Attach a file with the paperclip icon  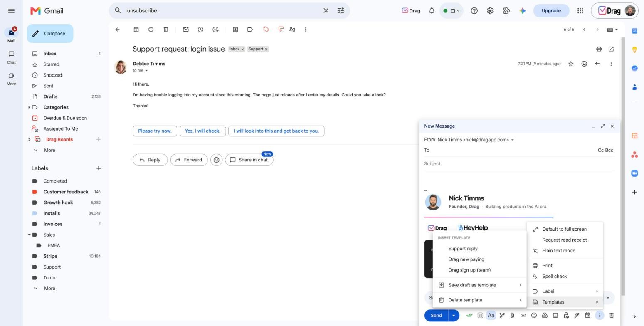(x=512, y=315)
